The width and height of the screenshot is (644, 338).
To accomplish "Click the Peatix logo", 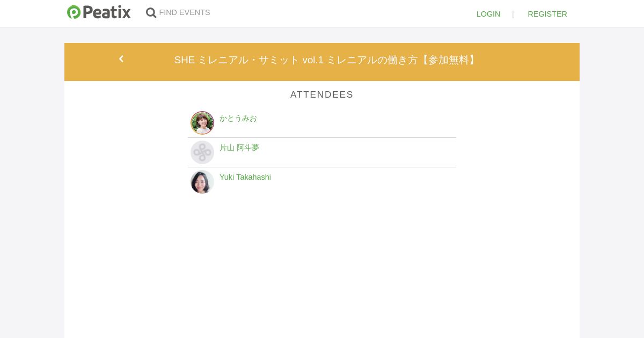I will 99,12.
